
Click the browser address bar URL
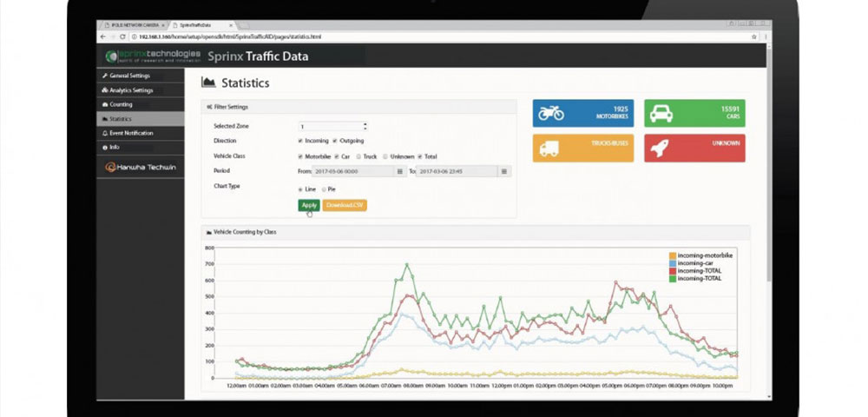[230, 36]
